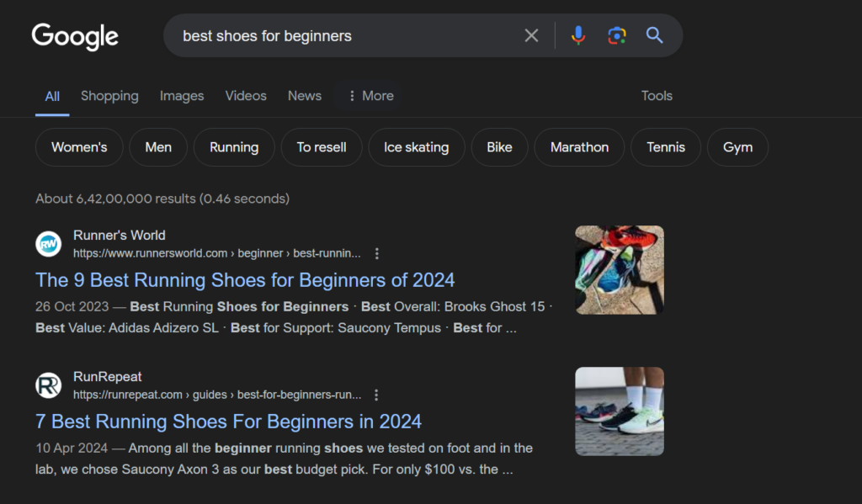Open the Tools options
This screenshot has height=504, width=862.
(x=657, y=96)
